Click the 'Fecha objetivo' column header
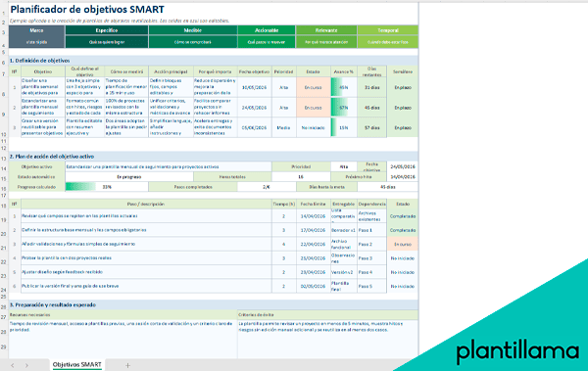 point(254,71)
